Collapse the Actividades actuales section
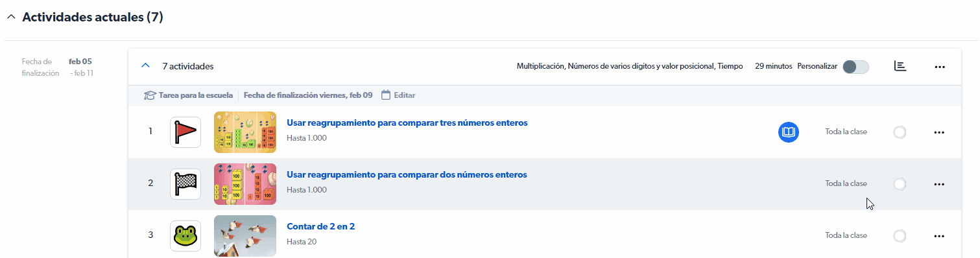Image resolution: width=980 pixels, height=258 pixels. pyautogui.click(x=10, y=18)
